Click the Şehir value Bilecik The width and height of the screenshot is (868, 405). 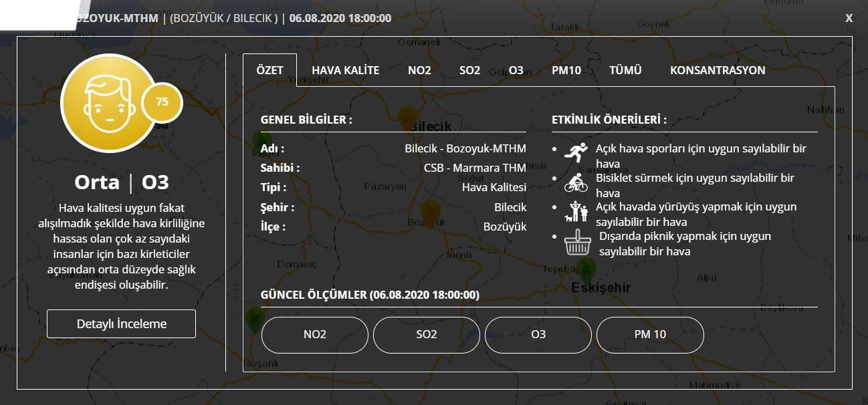[510, 207]
